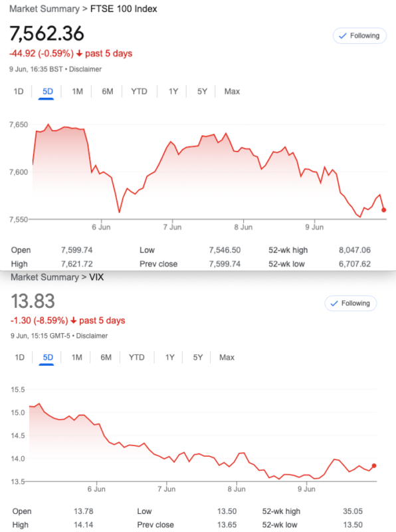Click the 8 Jun marker on VIX chart axis
The height and width of the screenshot is (532, 396).
coord(237,489)
